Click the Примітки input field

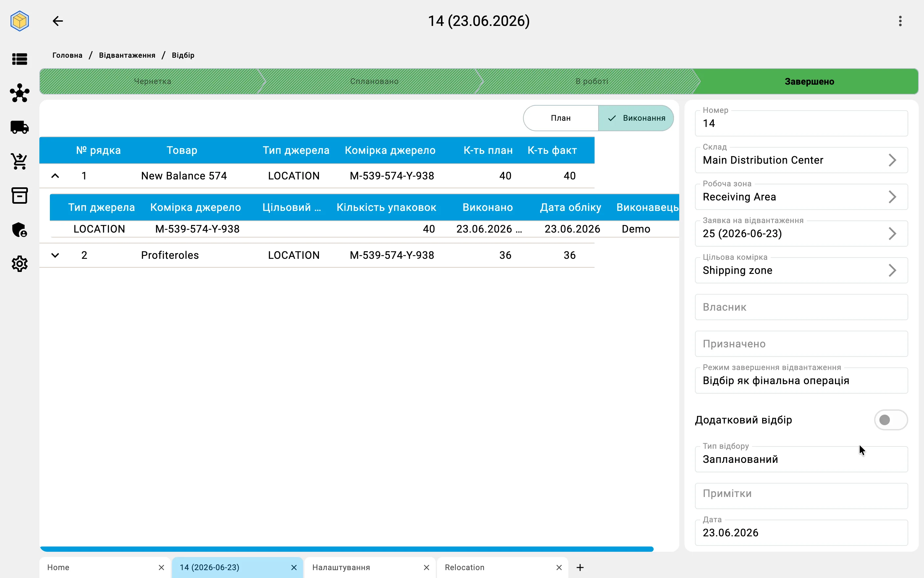pos(801,496)
